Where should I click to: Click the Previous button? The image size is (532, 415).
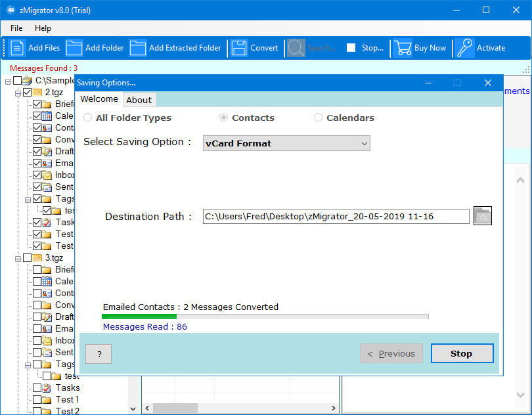click(391, 353)
